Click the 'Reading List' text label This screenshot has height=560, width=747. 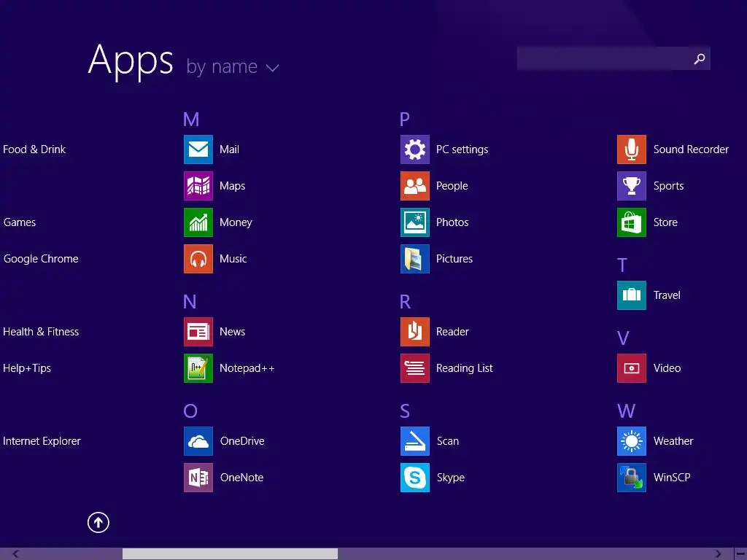point(465,368)
